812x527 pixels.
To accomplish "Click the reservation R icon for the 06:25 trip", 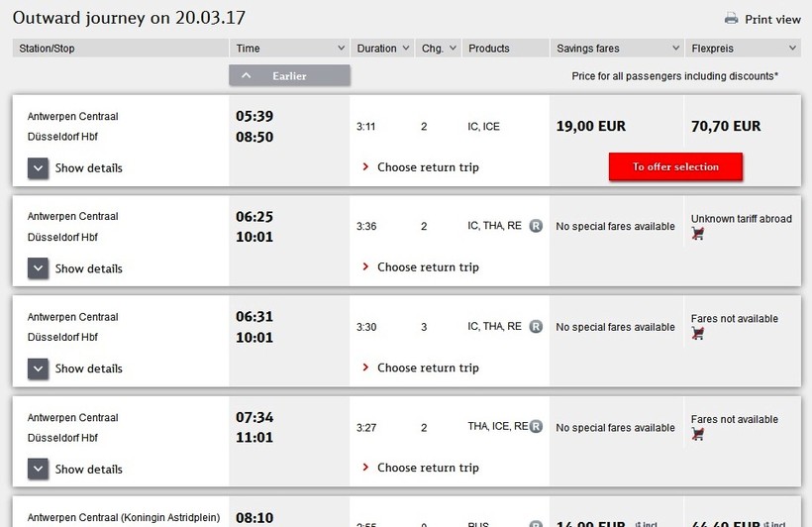I will pyautogui.click(x=536, y=226).
